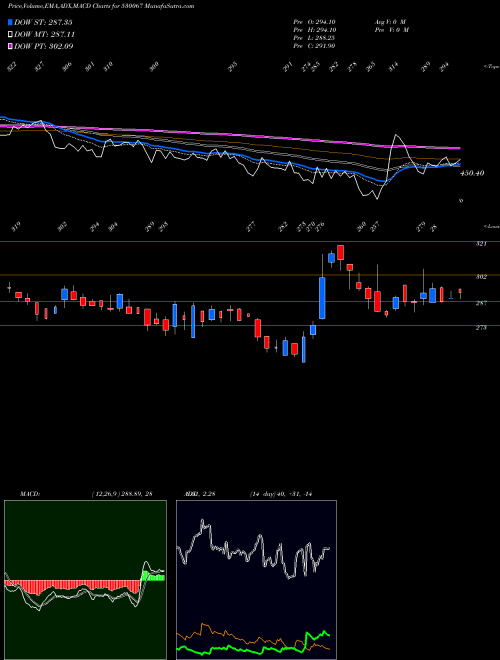Screen dimensions: 500x660
Task: Click the white price line's peak on the EMA chart
Action: coord(396,135)
